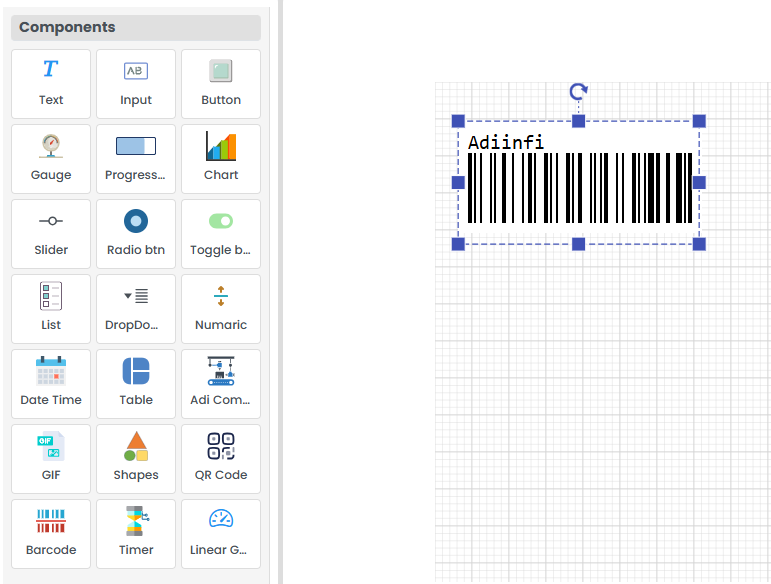Select the Timer component
Viewport: 771px width, 584px height.
(x=136, y=534)
